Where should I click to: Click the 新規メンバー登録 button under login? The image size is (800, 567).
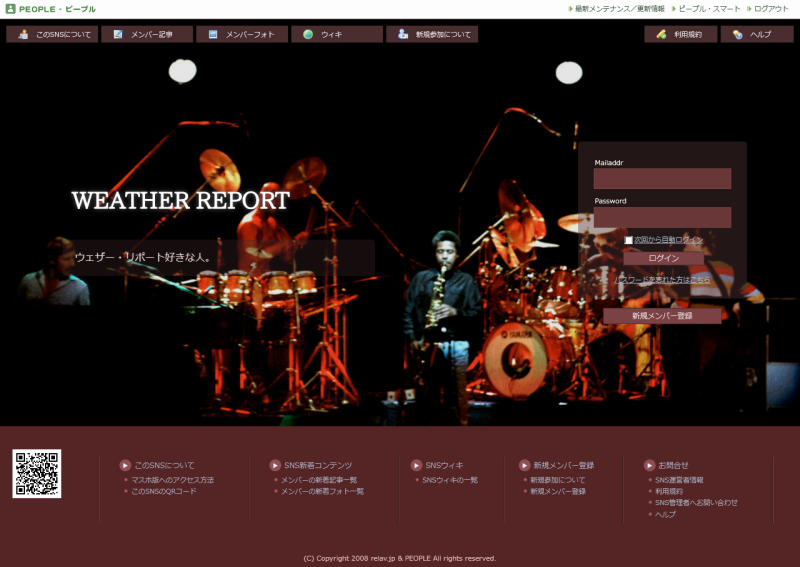click(662, 316)
